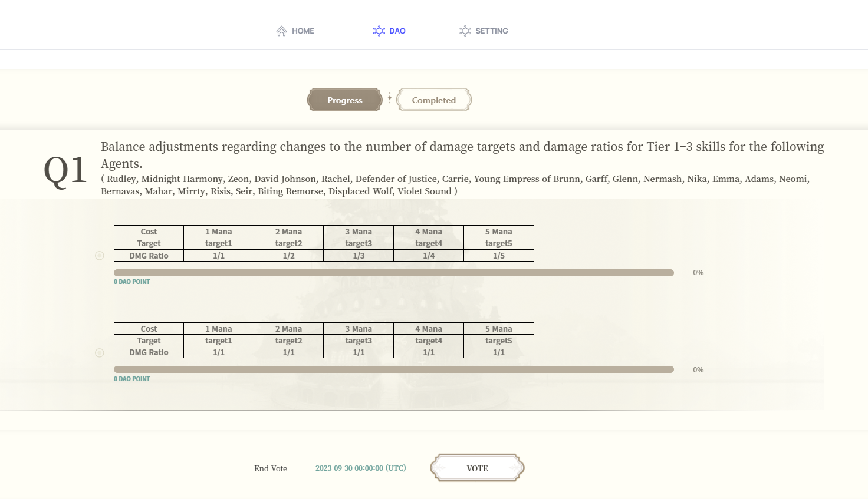Select the second option with 1/1 DMG ratios

[x=100, y=353]
